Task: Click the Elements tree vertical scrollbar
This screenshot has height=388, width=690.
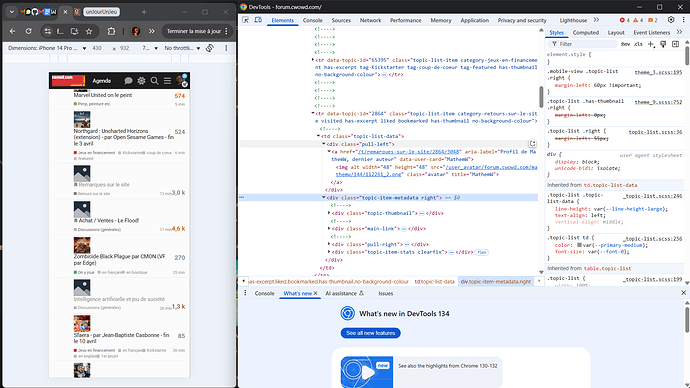Action: click(x=541, y=96)
